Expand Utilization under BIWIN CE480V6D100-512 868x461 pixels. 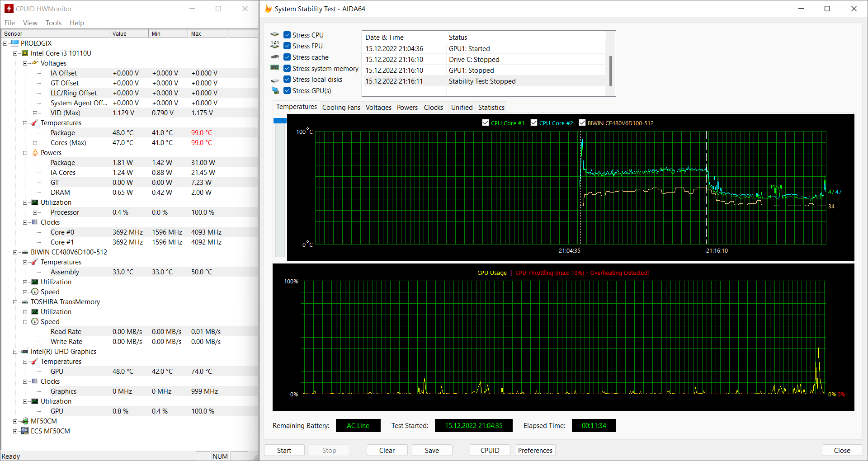click(25, 282)
